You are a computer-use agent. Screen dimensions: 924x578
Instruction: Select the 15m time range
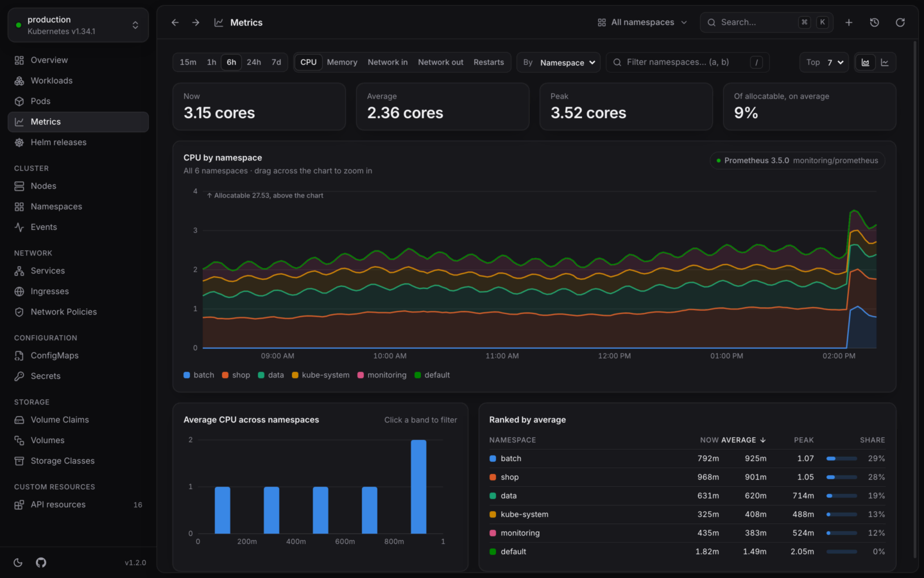(x=188, y=62)
